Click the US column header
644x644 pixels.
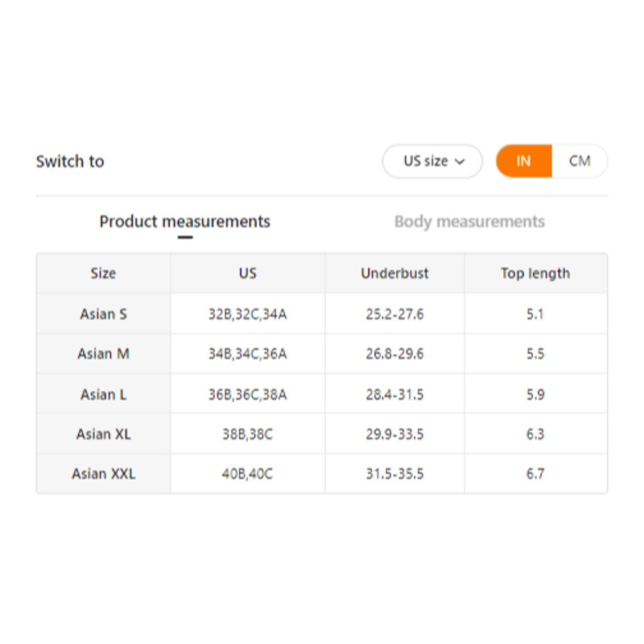pos(247,274)
